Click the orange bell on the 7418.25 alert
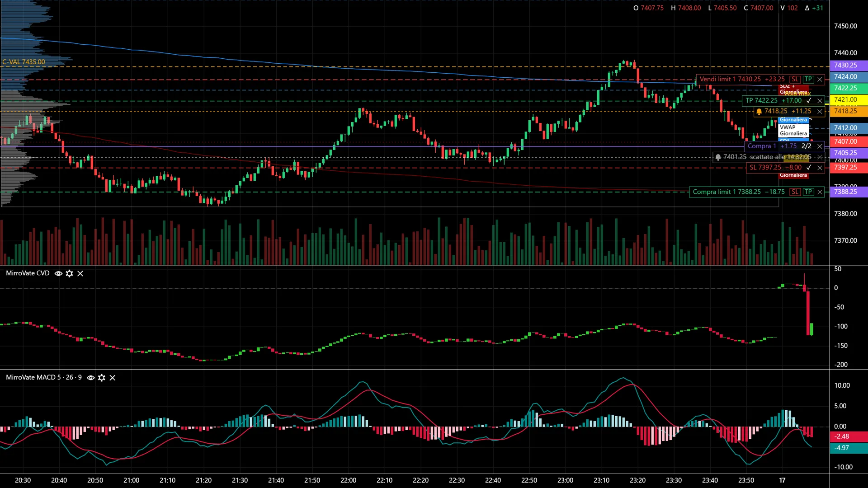This screenshot has width=868, height=488. point(759,111)
